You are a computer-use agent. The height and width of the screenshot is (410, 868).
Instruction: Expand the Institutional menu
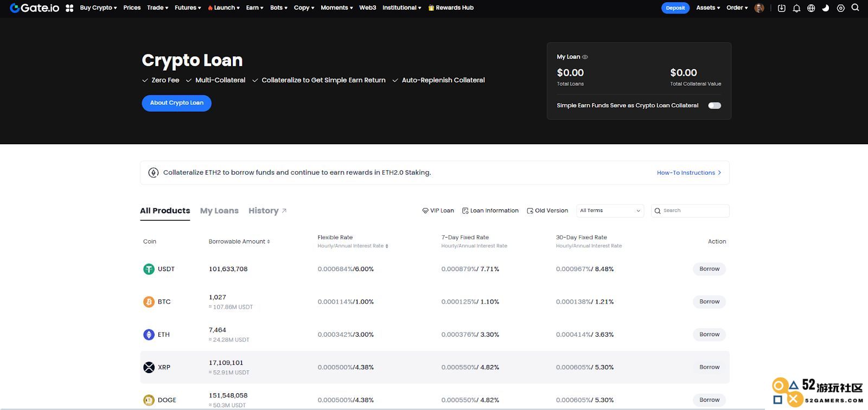click(401, 8)
